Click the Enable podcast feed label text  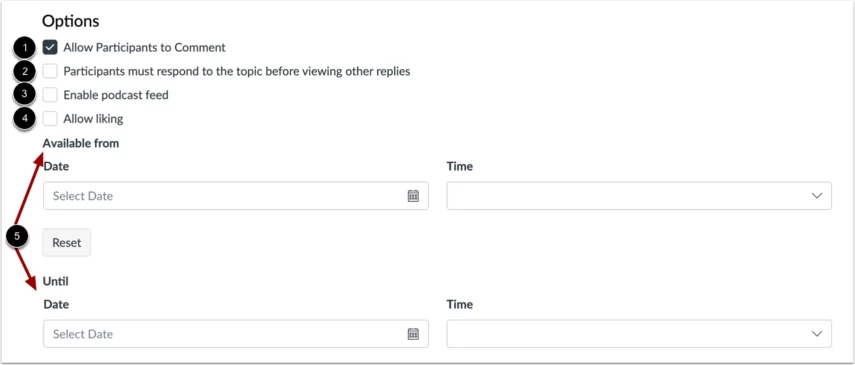coord(116,95)
